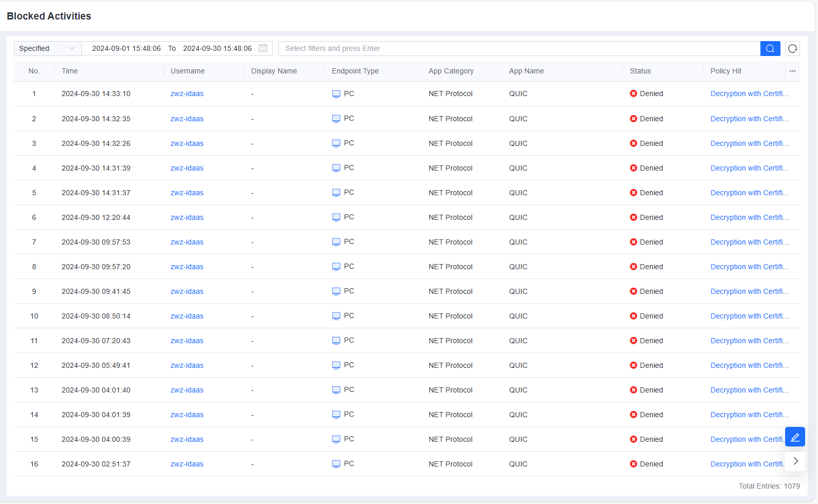Click the App Category column header
The height and width of the screenshot is (504, 818).
click(451, 71)
